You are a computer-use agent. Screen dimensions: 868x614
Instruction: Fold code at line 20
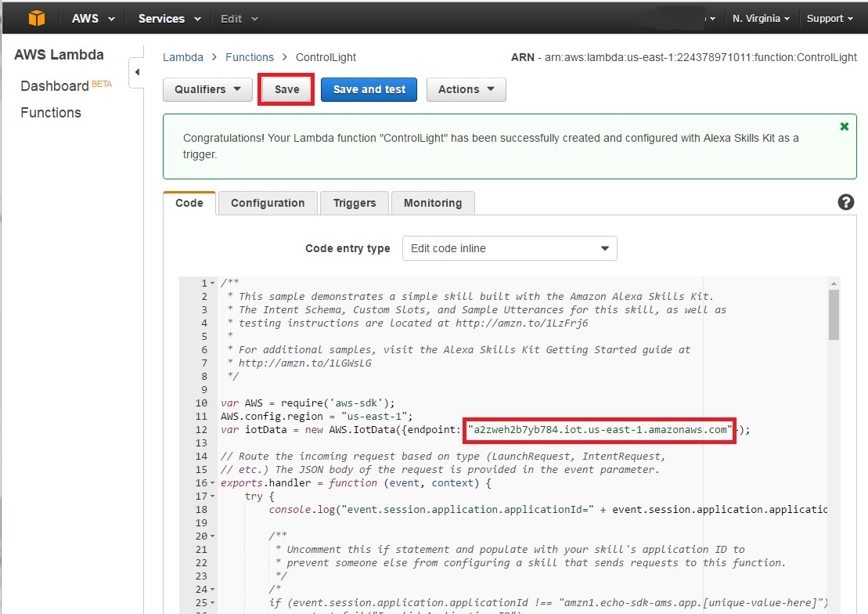pos(213,536)
